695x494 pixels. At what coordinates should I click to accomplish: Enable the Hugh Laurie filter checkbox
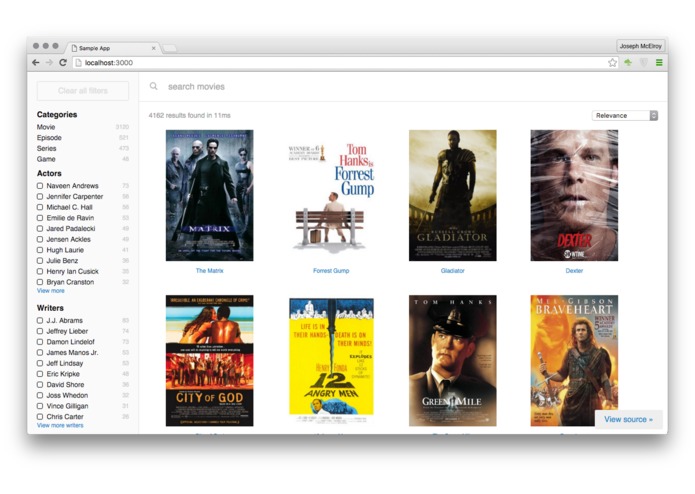point(40,250)
